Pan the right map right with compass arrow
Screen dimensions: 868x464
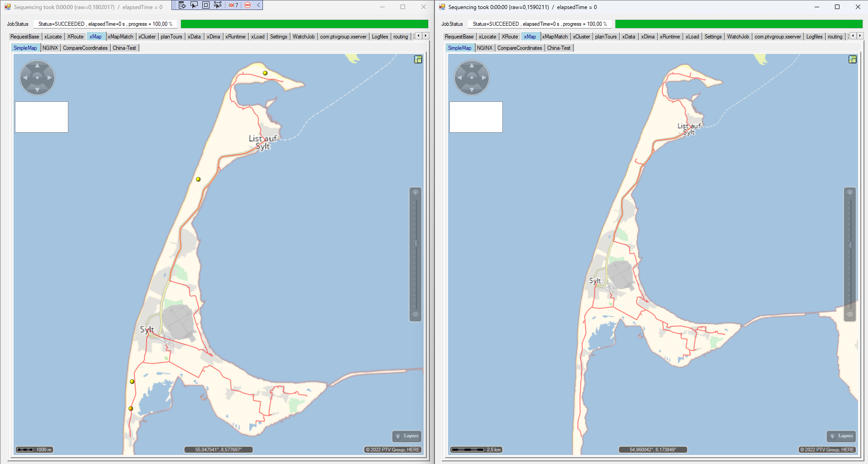pyautogui.click(x=484, y=78)
